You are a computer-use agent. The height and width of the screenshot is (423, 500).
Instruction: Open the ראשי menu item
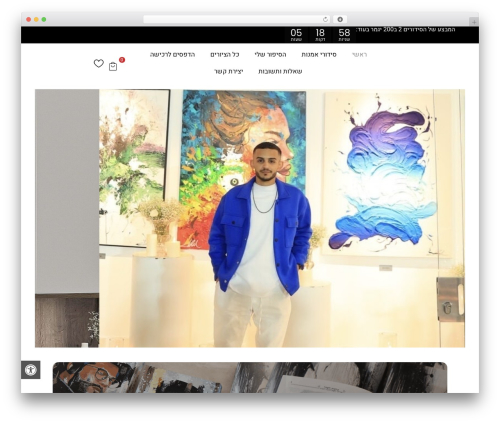[359, 55]
